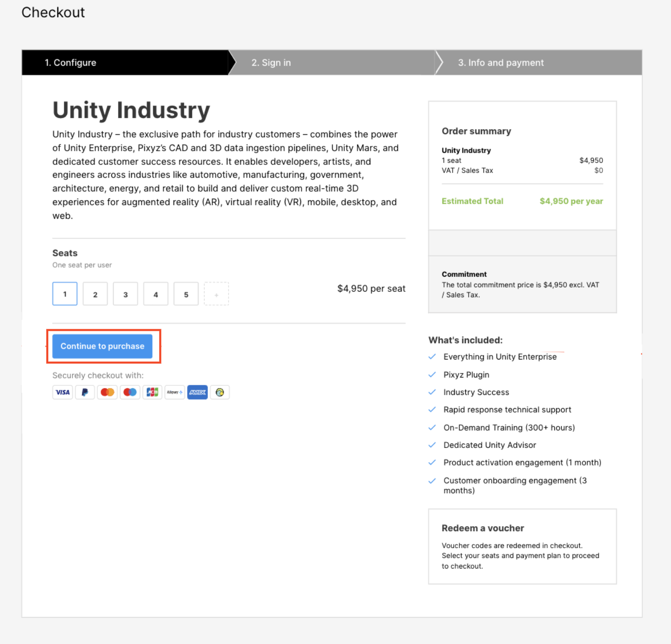Screen dimensions: 671x644
Task: Click the PayPal payment icon
Action: coord(85,392)
